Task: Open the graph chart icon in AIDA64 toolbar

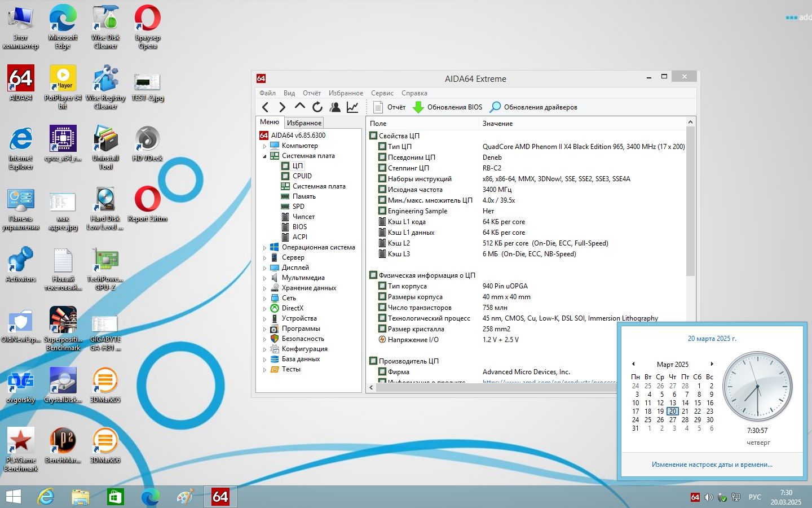Action: point(352,107)
